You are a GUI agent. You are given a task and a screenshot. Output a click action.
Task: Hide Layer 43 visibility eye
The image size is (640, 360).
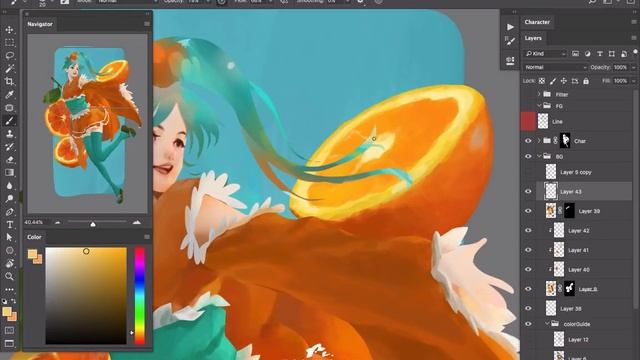pos(528,191)
